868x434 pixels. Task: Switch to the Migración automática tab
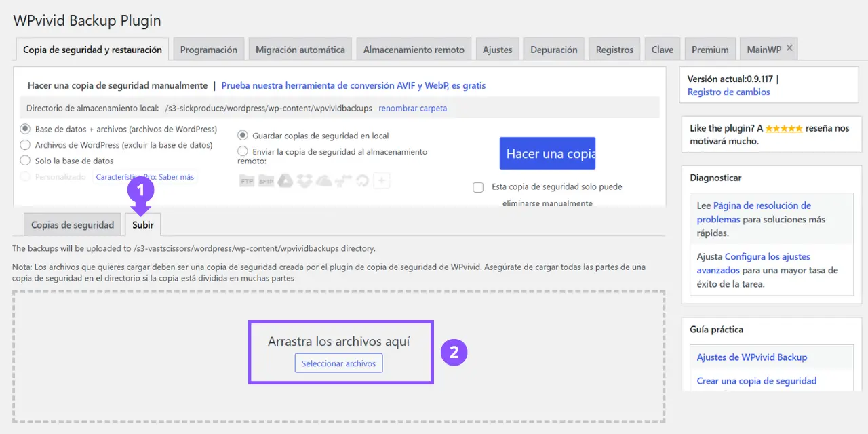tap(300, 50)
